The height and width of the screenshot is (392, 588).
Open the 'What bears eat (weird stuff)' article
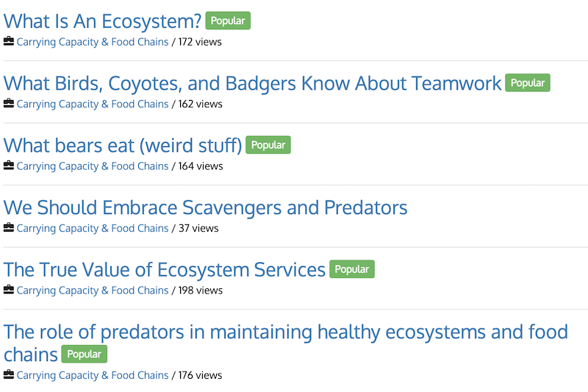click(x=123, y=146)
